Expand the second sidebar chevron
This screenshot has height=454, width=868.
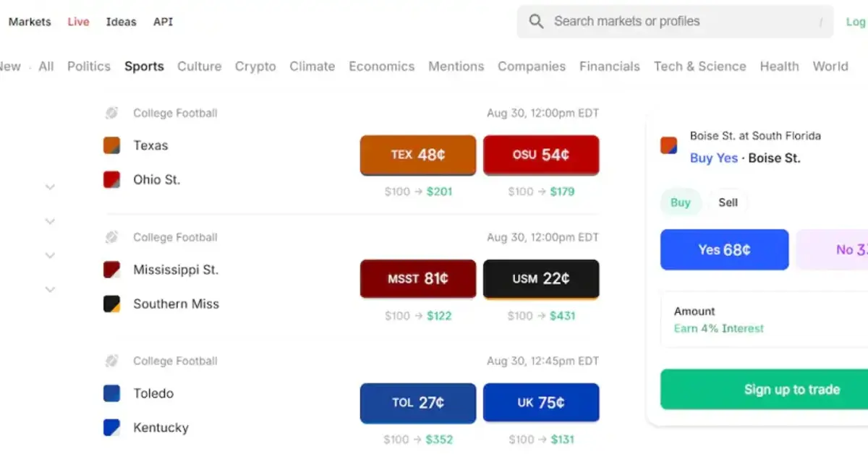click(50, 221)
